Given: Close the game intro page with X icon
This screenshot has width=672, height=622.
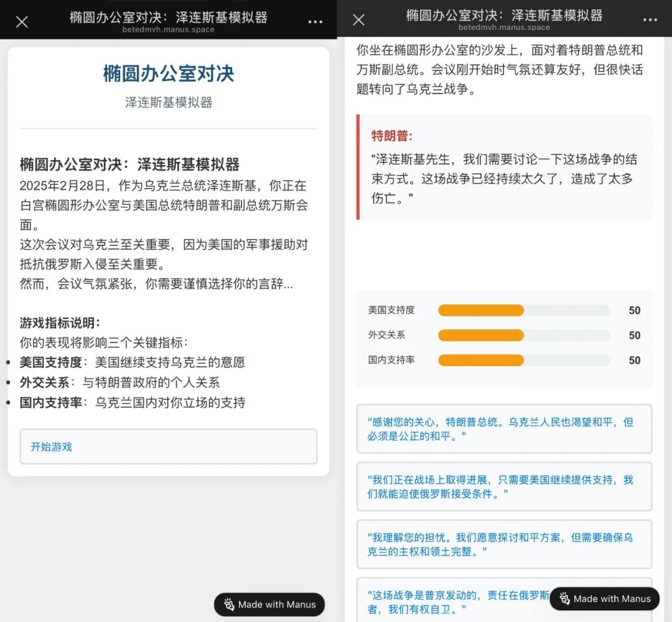Looking at the screenshot, I should [22, 22].
